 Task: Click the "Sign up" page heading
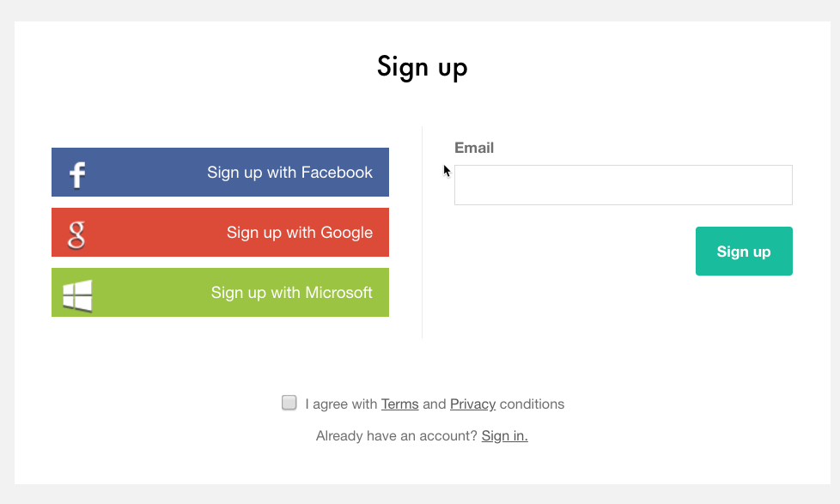pos(422,67)
